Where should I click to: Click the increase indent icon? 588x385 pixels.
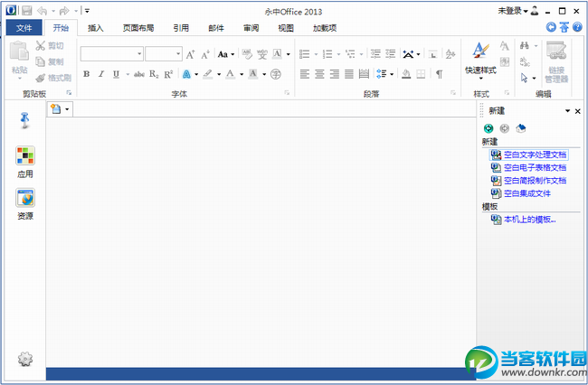pos(391,54)
